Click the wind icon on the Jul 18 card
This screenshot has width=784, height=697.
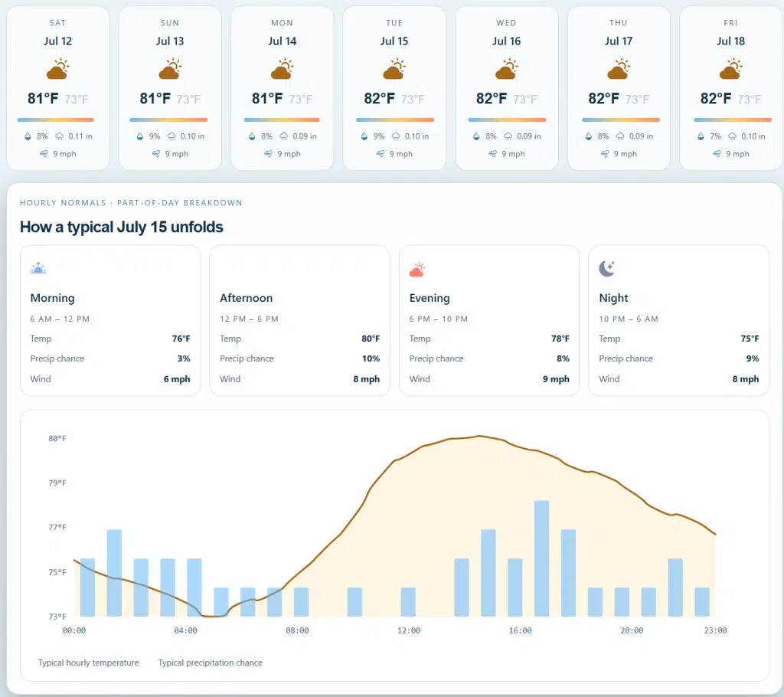[717, 154]
